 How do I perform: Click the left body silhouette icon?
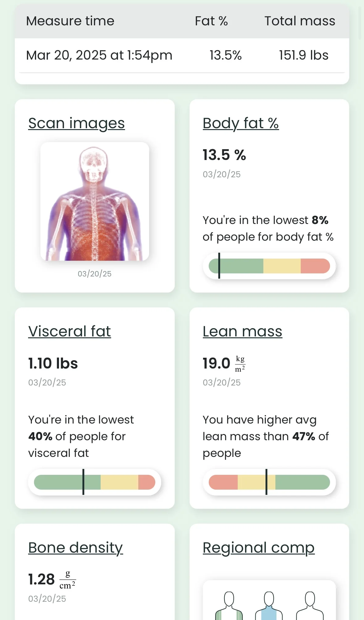[x=229, y=606]
